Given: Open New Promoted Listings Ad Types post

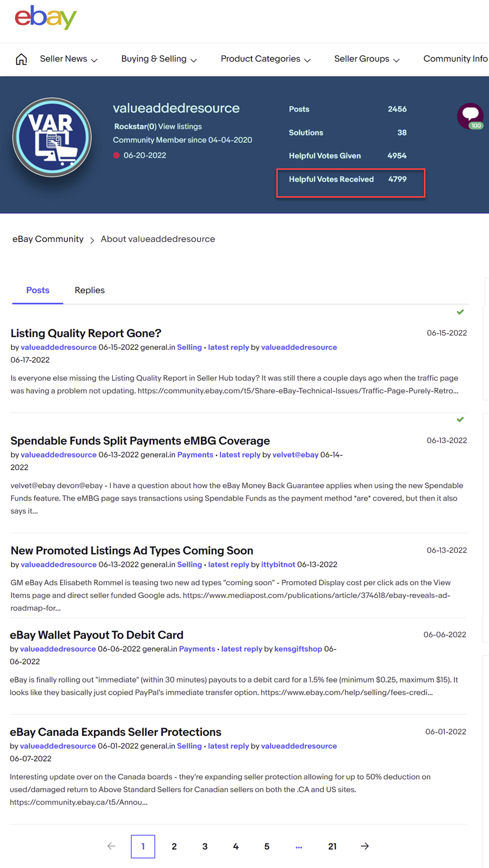Looking at the screenshot, I should (x=132, y=550).
